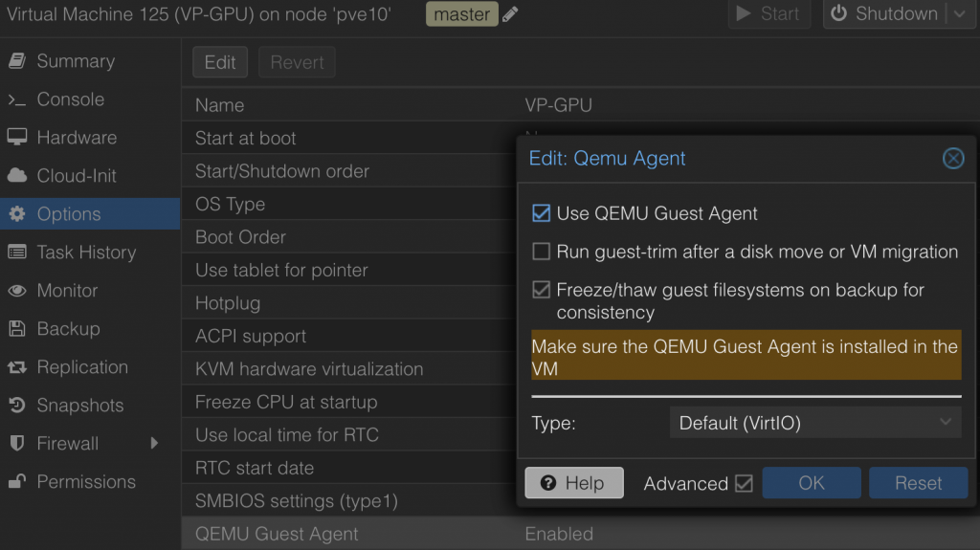Select the SMBIOS settings (type1) row

click(x=350, y=500)
